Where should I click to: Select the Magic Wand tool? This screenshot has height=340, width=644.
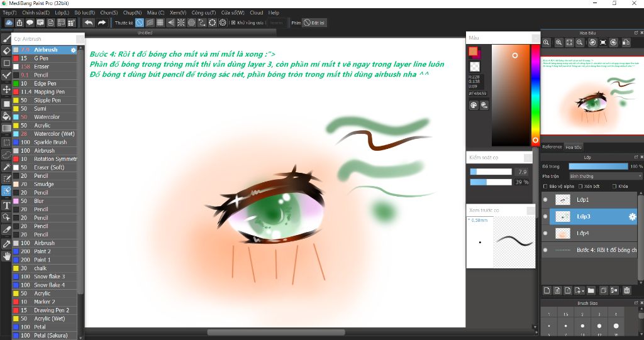[x=6, y=167]
